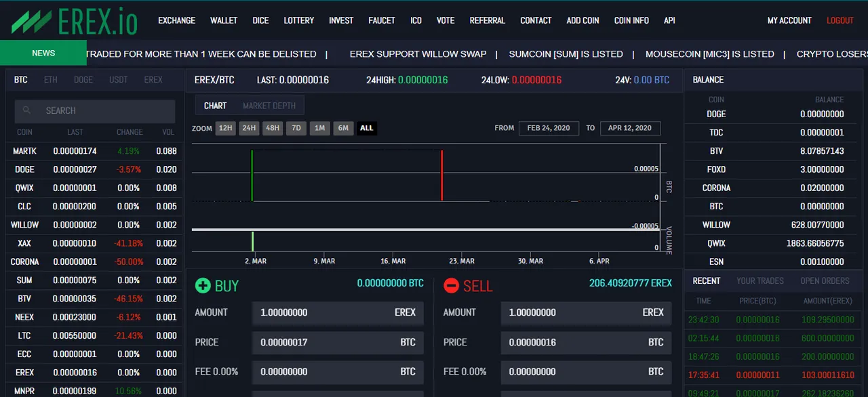Open the ICO menu item
868x397 pixels.
416,20
